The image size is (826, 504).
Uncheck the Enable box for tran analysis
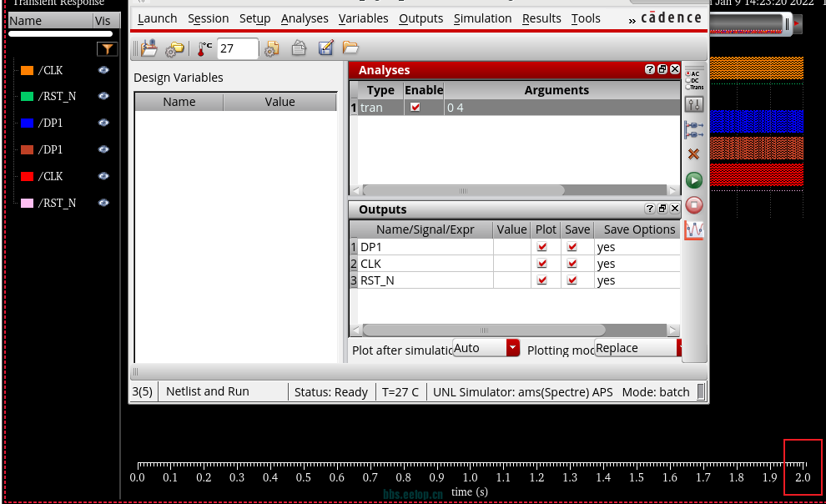(416, 108)
